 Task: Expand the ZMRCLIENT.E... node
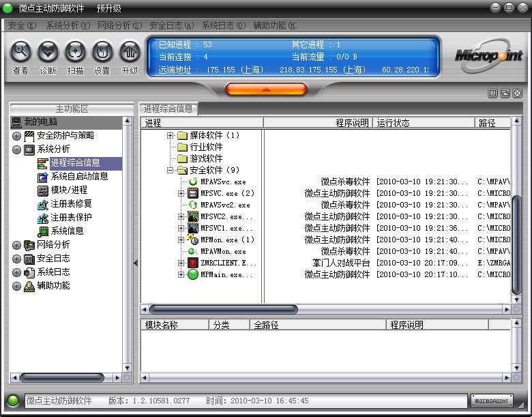[181, 263]
